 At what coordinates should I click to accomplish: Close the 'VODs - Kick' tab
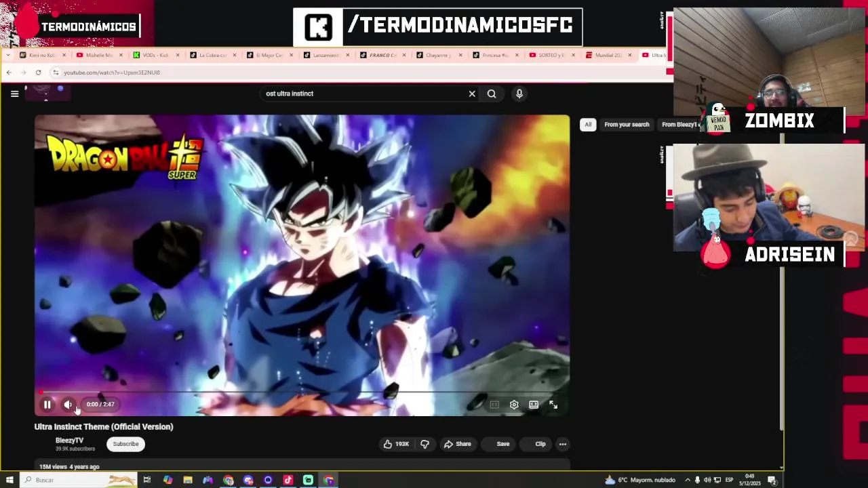pyautogui.click(x=178, y=55)
